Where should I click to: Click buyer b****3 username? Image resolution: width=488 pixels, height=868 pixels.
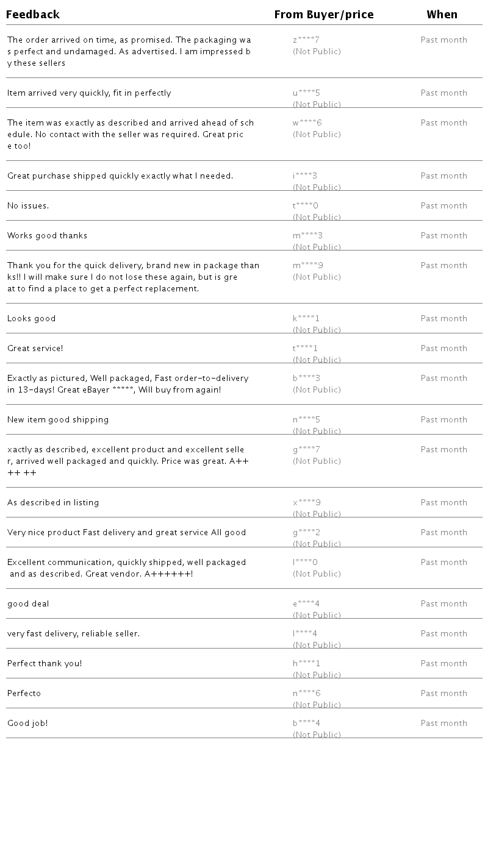306,379
